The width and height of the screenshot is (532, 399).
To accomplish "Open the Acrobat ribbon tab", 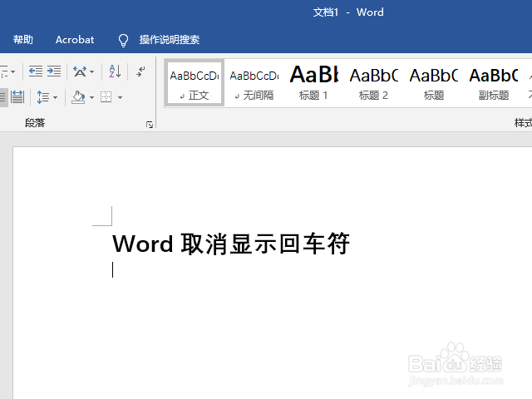I will 75,40.
